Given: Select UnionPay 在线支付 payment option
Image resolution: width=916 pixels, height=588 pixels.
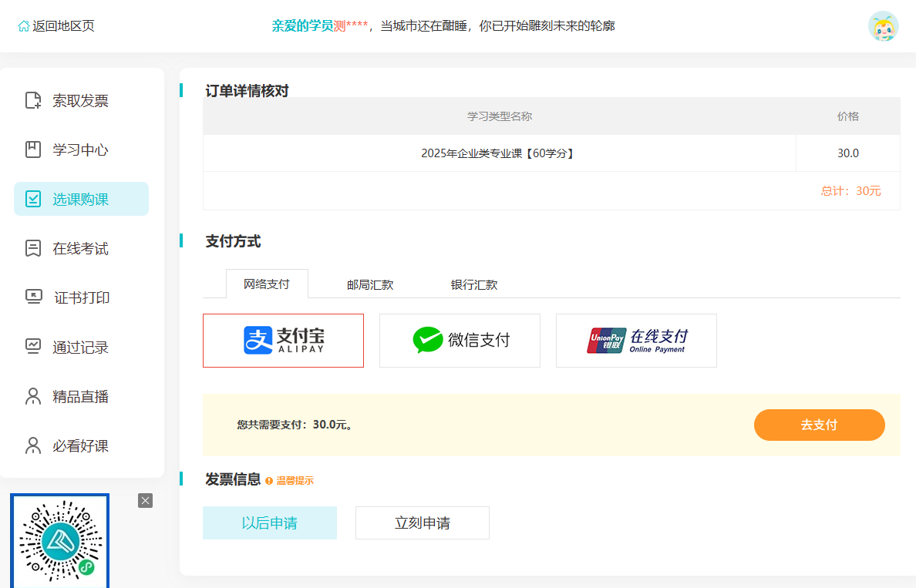Looking at the screenshot, I should tap(636, 341).
